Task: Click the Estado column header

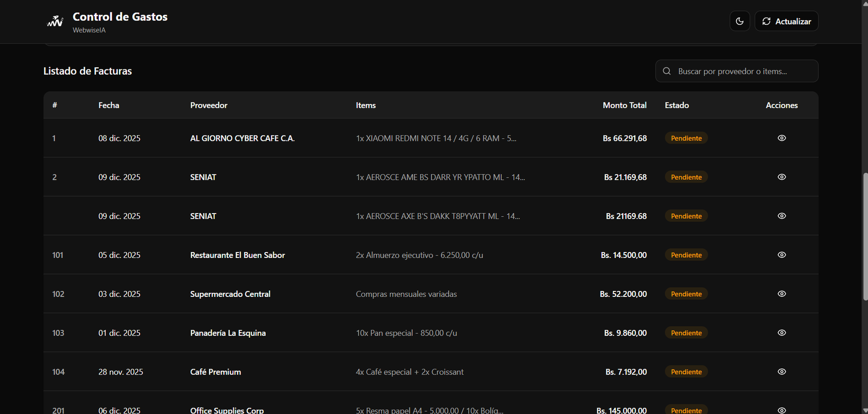Action: pyautogui.click(x=677, y=105)
